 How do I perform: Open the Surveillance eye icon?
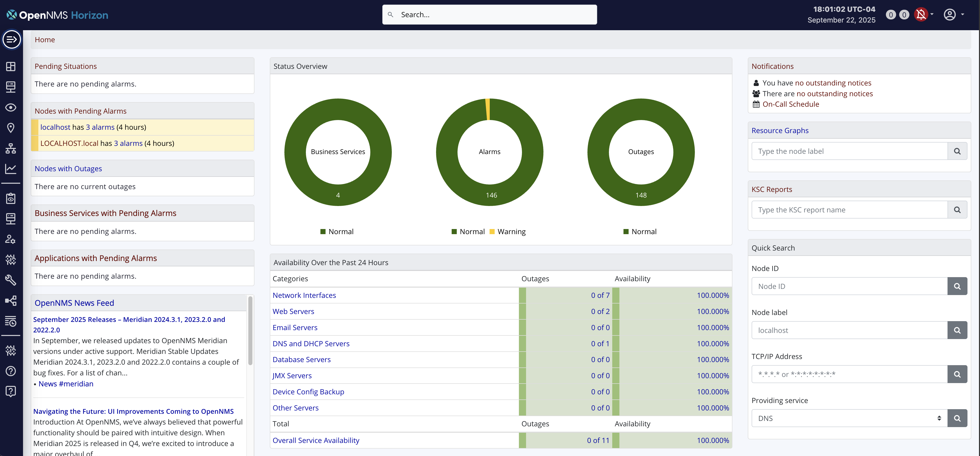click(11, 108)
